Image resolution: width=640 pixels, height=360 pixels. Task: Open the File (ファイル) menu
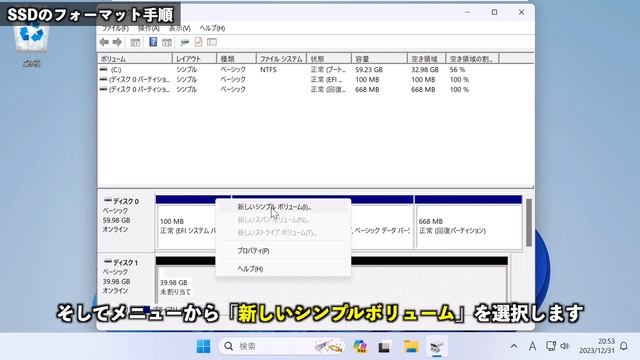click(115, 28)
